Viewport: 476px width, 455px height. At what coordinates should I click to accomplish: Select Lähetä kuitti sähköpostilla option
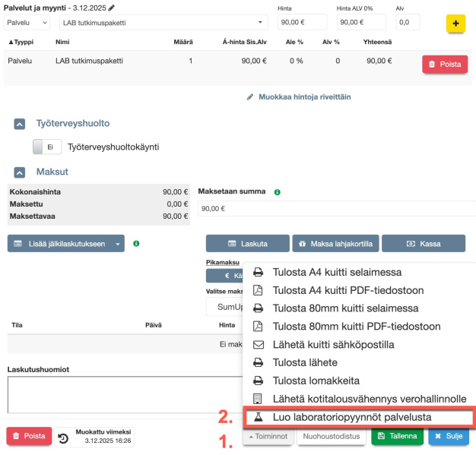coord(358,345)
